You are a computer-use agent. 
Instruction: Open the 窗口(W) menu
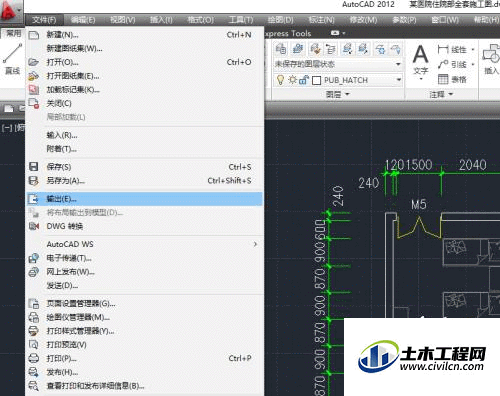tap(445, 20)
